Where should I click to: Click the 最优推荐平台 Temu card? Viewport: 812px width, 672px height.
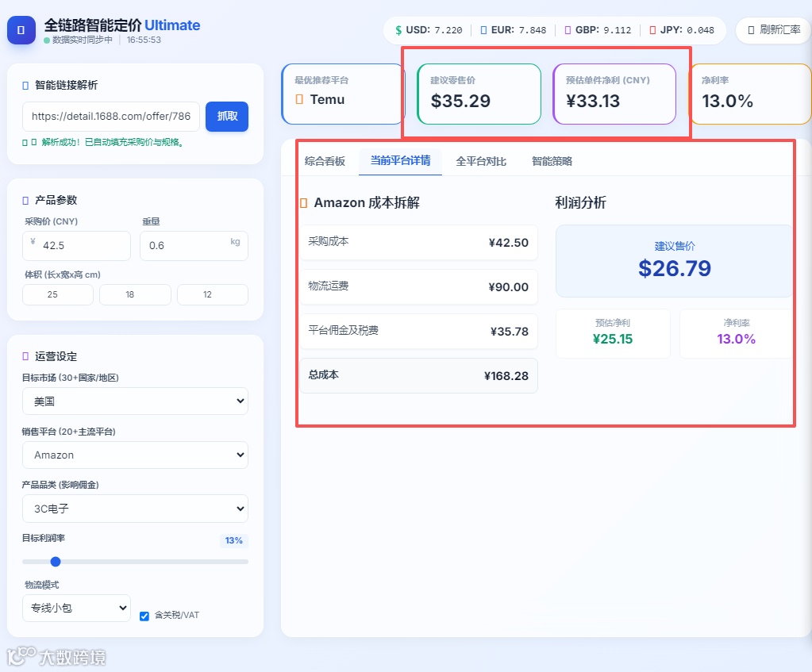(342, 94)
